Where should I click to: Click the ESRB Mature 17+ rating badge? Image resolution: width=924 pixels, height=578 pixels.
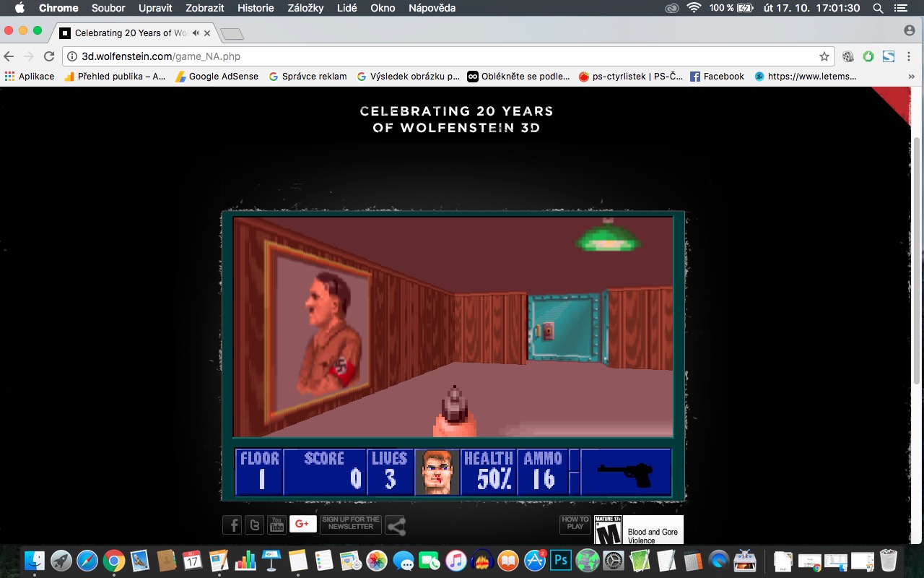tap(608, 530)
